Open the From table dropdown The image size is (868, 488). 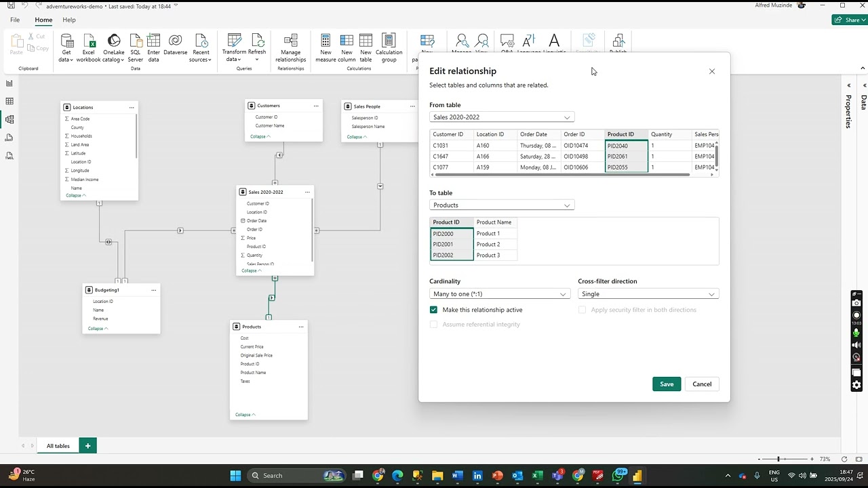point(502,117)
